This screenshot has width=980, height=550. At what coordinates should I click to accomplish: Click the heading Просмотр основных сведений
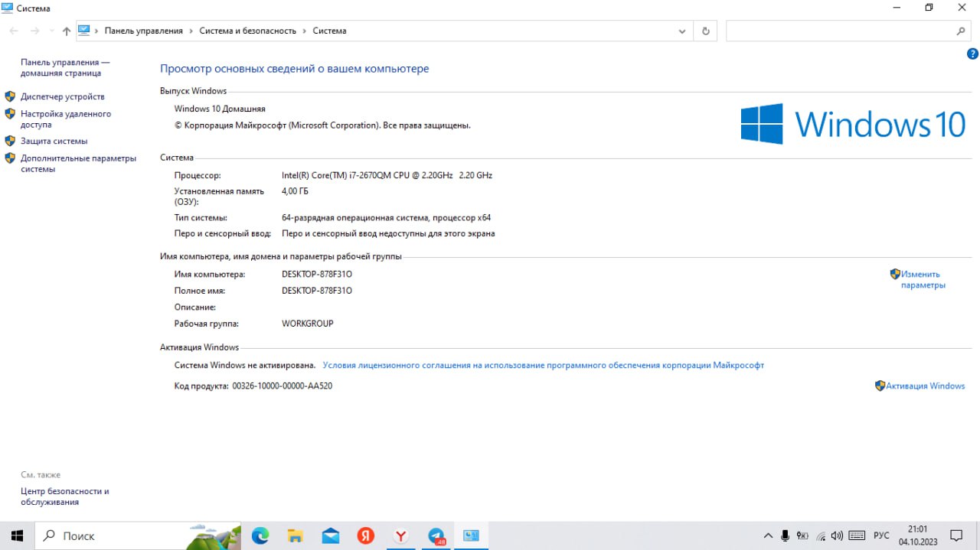[x=294, y=69]
